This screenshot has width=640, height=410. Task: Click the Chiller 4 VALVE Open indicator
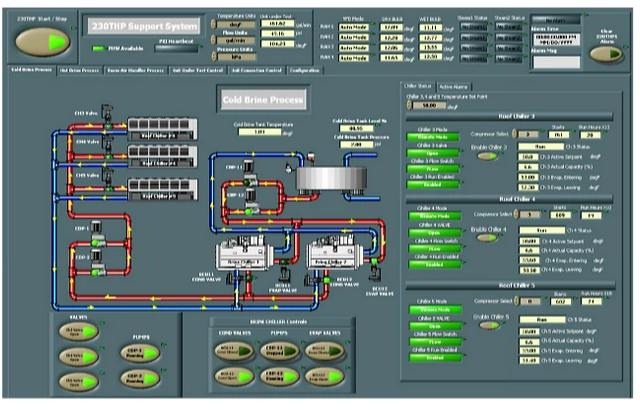434,233
